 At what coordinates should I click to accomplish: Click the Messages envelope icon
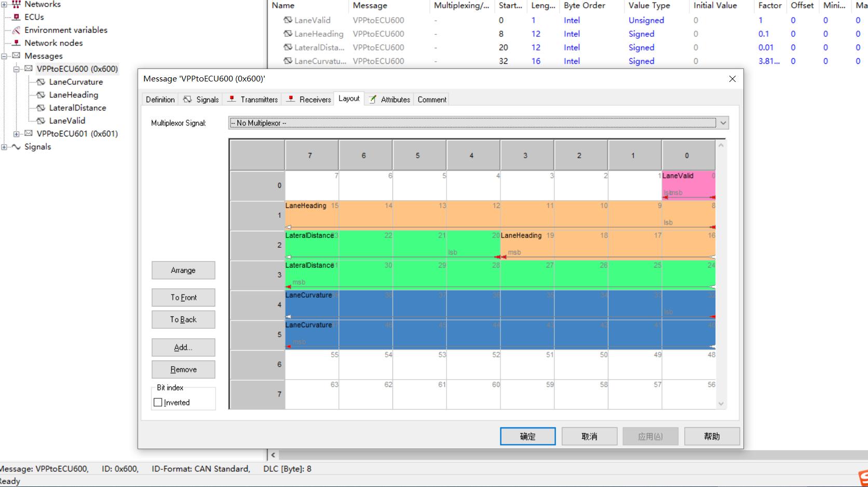pyautogui.click(x=16, y=55)
